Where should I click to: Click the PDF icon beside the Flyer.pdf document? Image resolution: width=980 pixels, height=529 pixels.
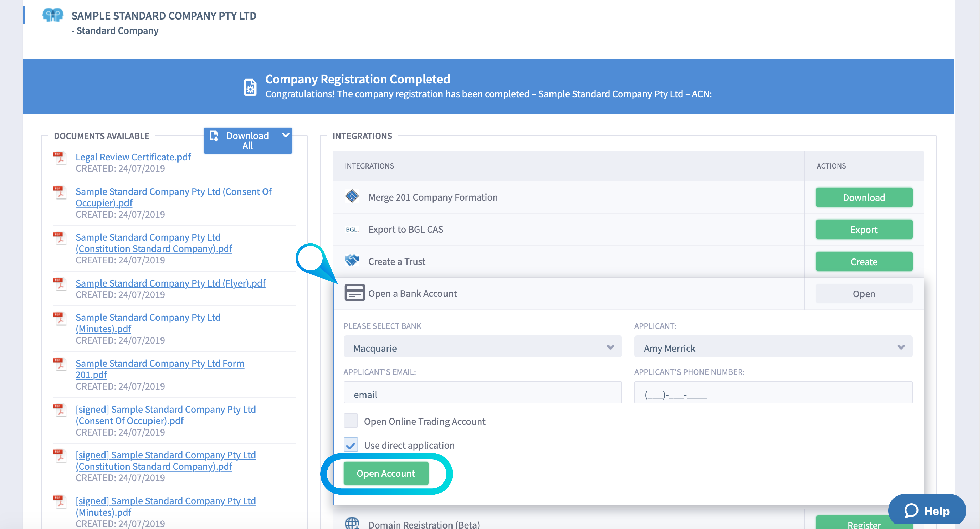click(59, 284)
